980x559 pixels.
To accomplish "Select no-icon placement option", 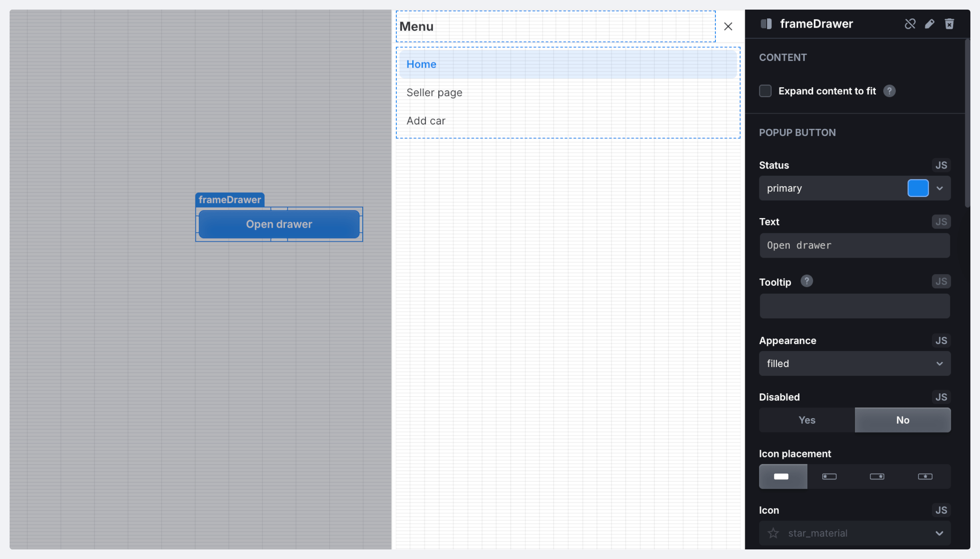I will tap(782, 477).
